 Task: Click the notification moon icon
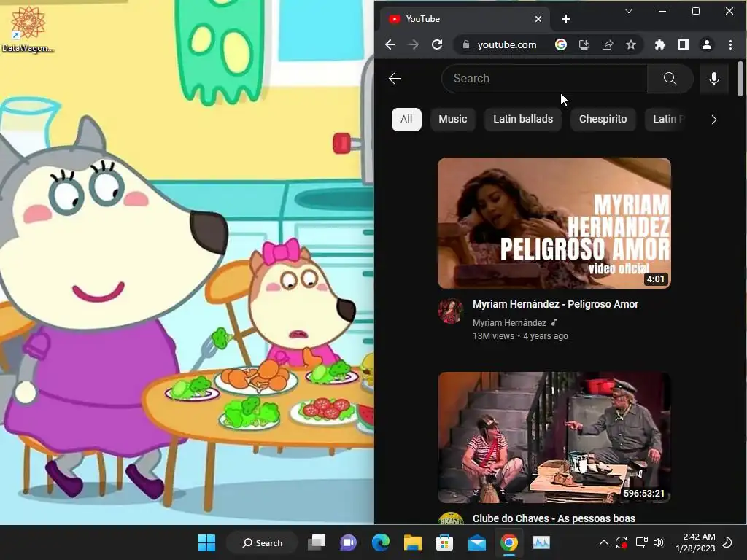pos(727,542)
